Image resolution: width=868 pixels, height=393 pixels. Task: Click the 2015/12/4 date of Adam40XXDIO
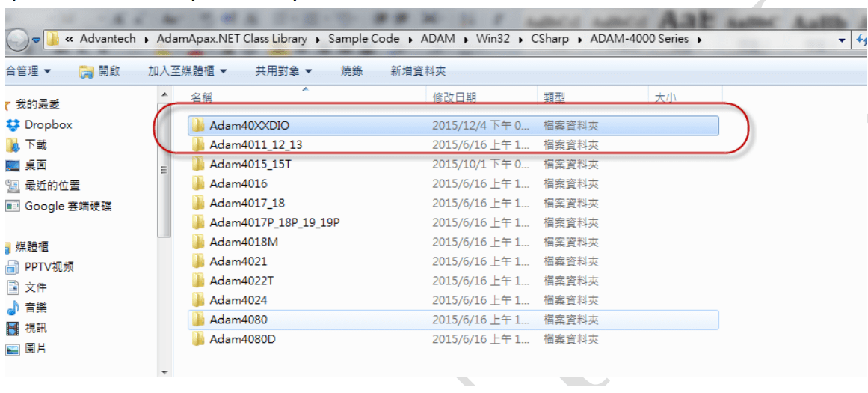(481, 126)
